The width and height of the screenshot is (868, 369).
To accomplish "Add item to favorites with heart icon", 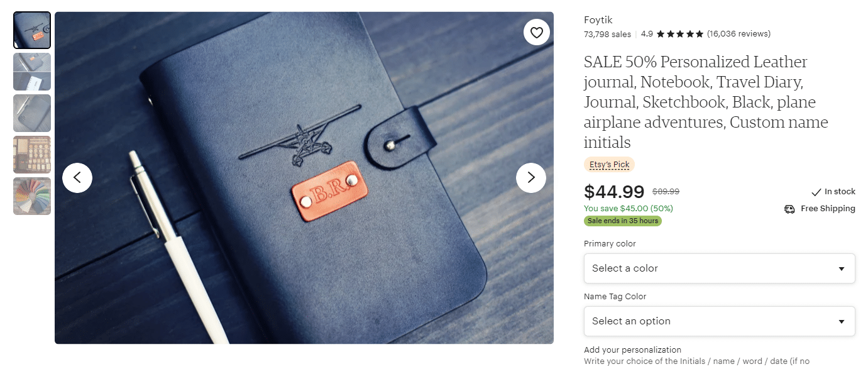I will [536, 33].
